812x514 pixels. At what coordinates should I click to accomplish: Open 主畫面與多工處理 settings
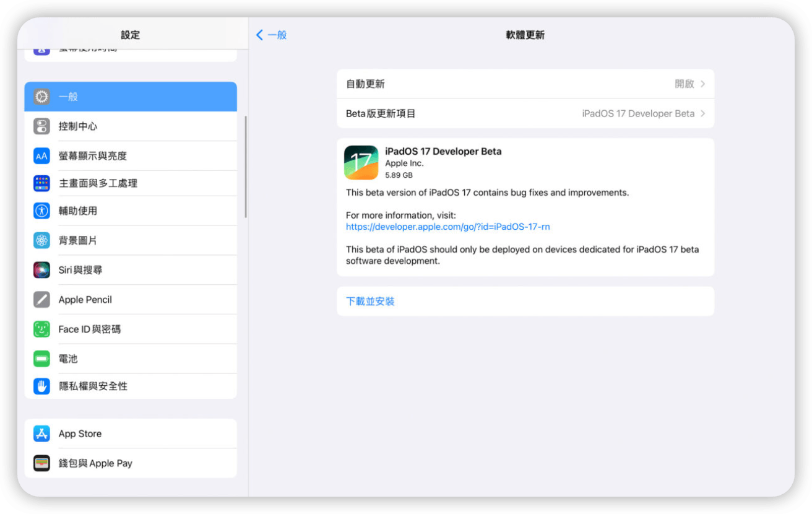(131, 183)
